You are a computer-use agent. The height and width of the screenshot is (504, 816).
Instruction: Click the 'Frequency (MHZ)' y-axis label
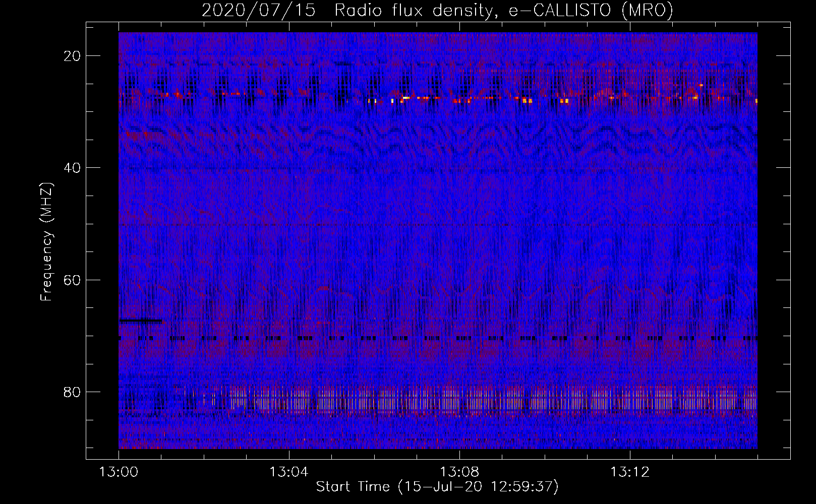pos(46,242)
